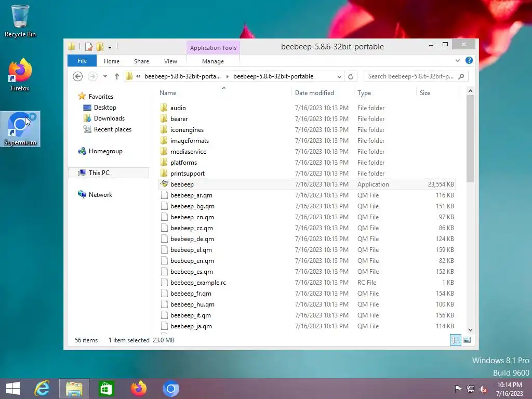This screenshot has height=399, width=532.
Task: Expand the ribbon with the chevron
Action: (x=457, y=61)
